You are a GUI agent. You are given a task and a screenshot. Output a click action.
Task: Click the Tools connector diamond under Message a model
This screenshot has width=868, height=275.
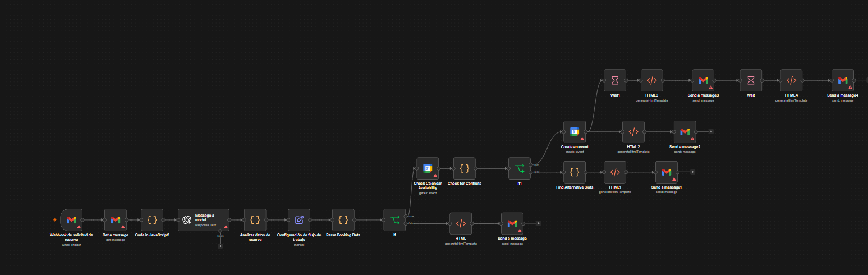220,232
